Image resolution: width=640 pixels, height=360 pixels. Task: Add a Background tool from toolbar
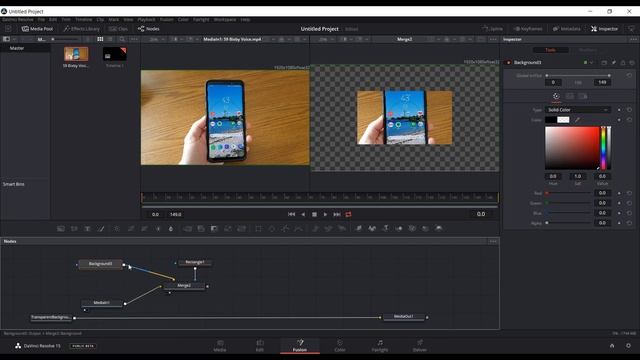(61, 229)
